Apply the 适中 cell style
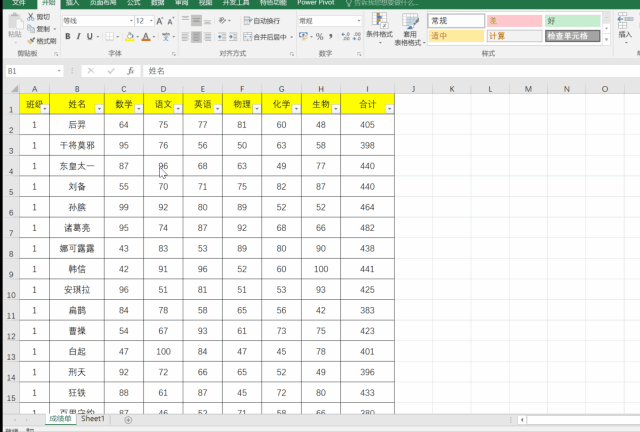Image resolution: width=640 pixels, height=432 pixels. pyautogui.click(x=455, y=36)
